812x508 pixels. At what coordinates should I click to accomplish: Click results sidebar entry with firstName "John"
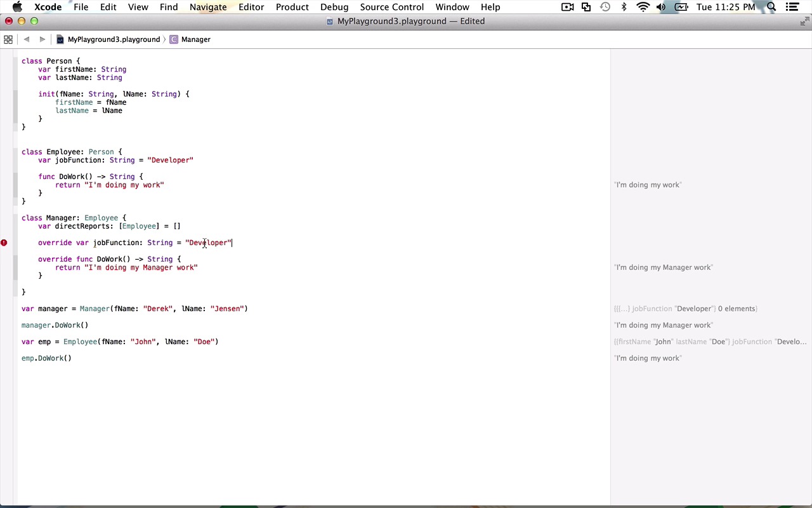pyautogui.click(x=710, y=342)
